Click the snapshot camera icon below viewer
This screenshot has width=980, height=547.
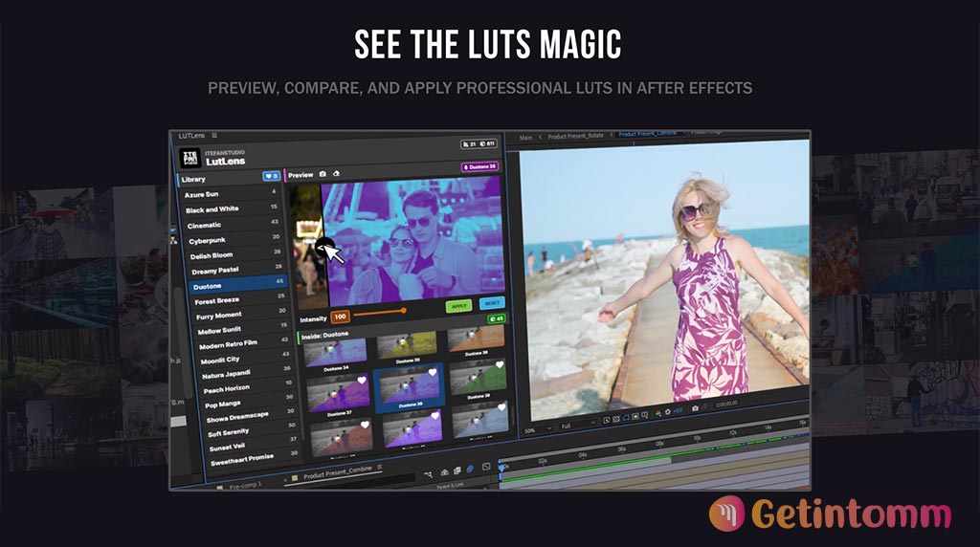pos(695,408)
